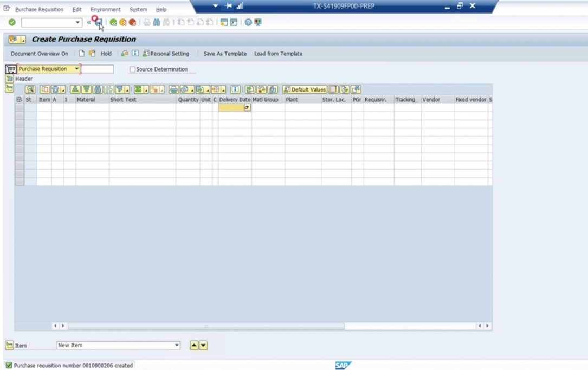The width and height of the screenshot is (588, 370).
Task: Click the Material column header
Action: (x=92, y=100)
